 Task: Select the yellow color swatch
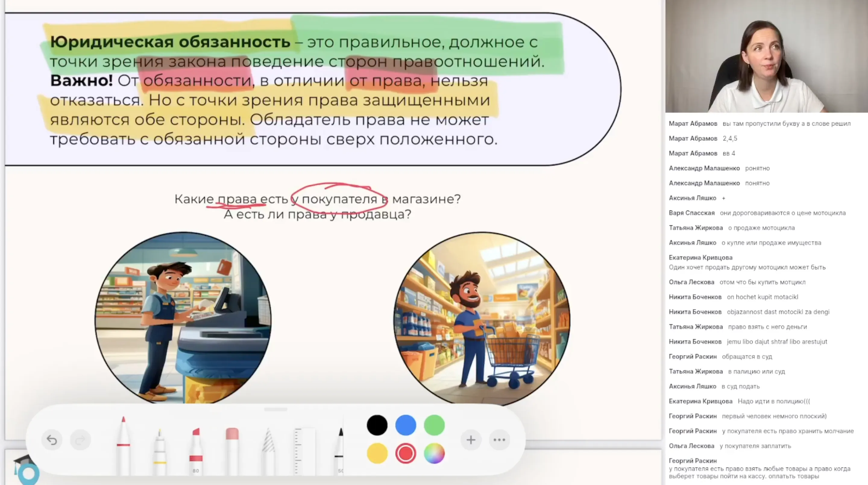point(377,453)
